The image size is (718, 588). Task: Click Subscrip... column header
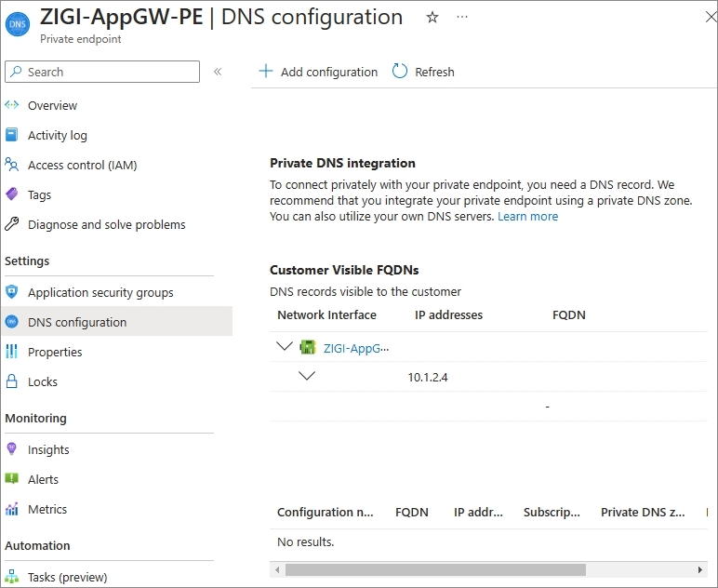[x=552, y=512]
